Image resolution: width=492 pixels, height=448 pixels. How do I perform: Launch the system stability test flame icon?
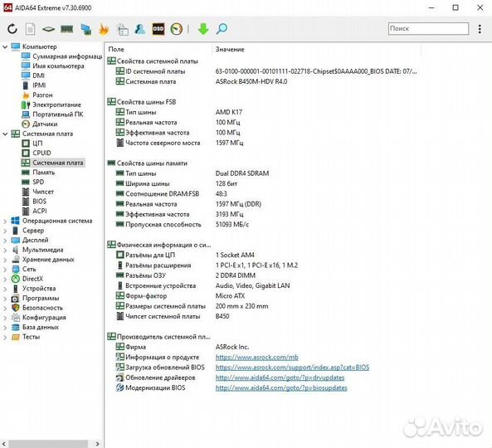[104, 29]
